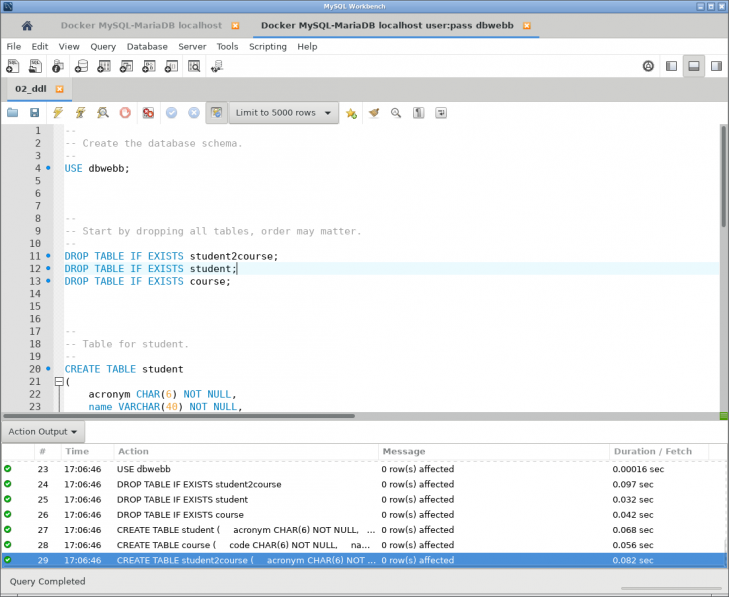Select output row 28 CREATE TABLE course
Image resolution: width=729 pixels, height=597 pixels.
pos(364,545)
